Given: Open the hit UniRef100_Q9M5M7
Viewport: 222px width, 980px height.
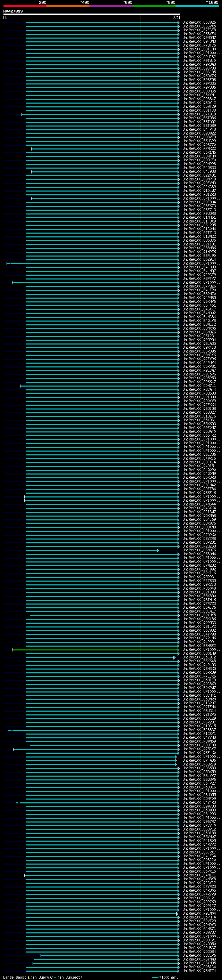Looking at the screenshot, I should coord(199,38).
